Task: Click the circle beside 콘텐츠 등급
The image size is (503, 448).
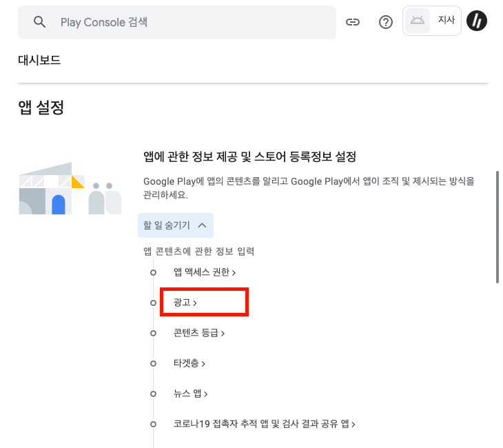Action: [x=154, y=333]
